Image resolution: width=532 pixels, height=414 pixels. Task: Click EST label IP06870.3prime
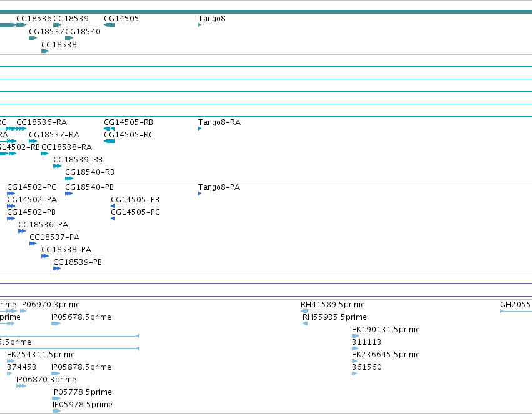pos(46,380)
